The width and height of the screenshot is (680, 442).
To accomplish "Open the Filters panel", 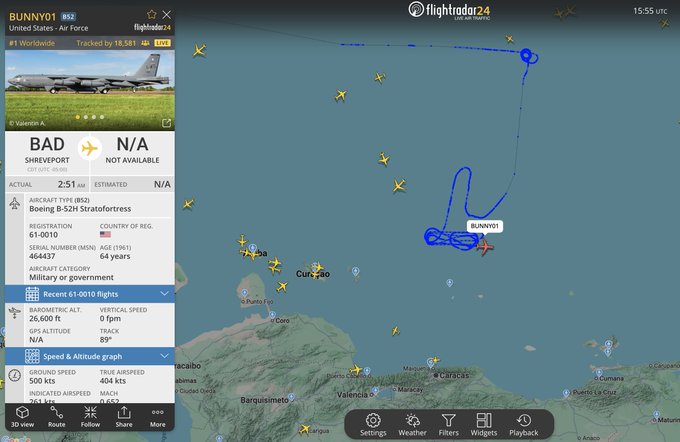I will click(448, 425).
